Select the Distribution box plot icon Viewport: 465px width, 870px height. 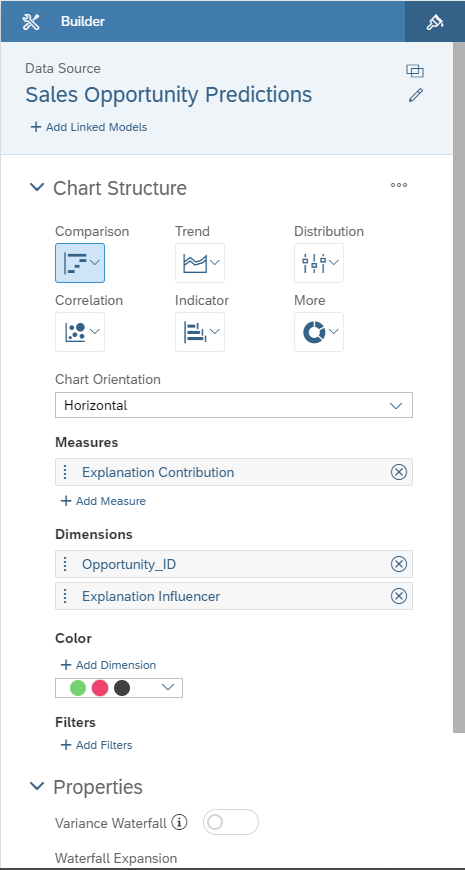click(x=319, y=263)
